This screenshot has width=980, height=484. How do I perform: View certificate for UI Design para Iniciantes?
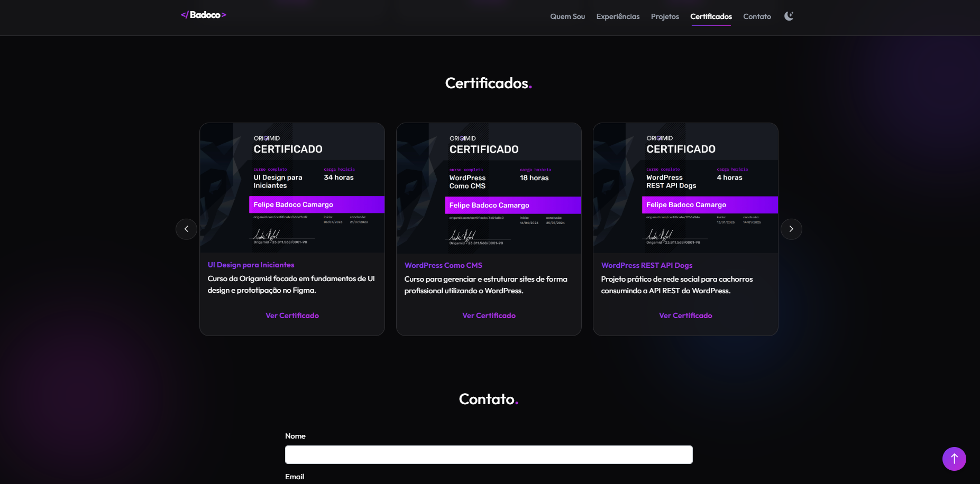(x=292, y=315)
